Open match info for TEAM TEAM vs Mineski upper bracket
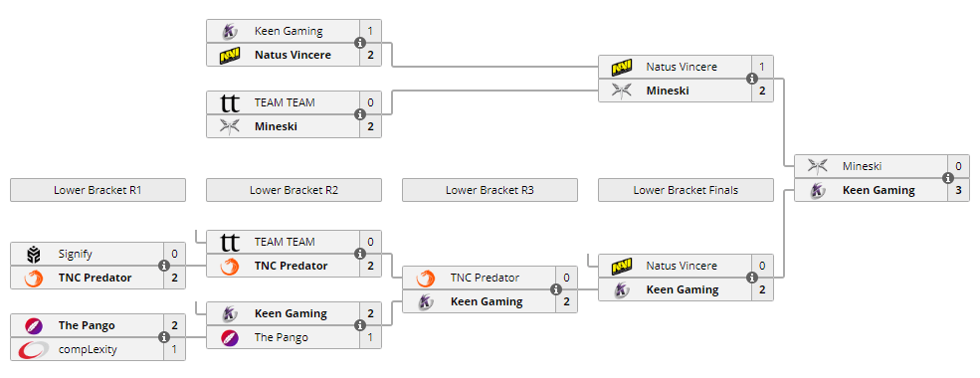 click(360, 114)
